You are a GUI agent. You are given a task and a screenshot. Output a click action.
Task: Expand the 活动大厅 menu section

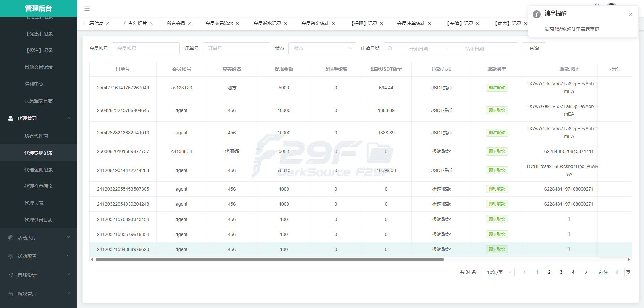click(x=68, y=237)
